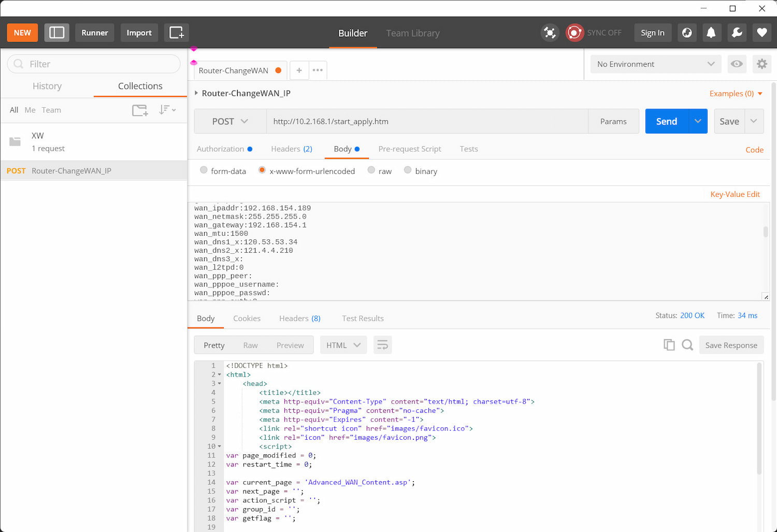Switch to the Pre-request Script tab
This screenshot has height=532, width=777.
(409, 149)
